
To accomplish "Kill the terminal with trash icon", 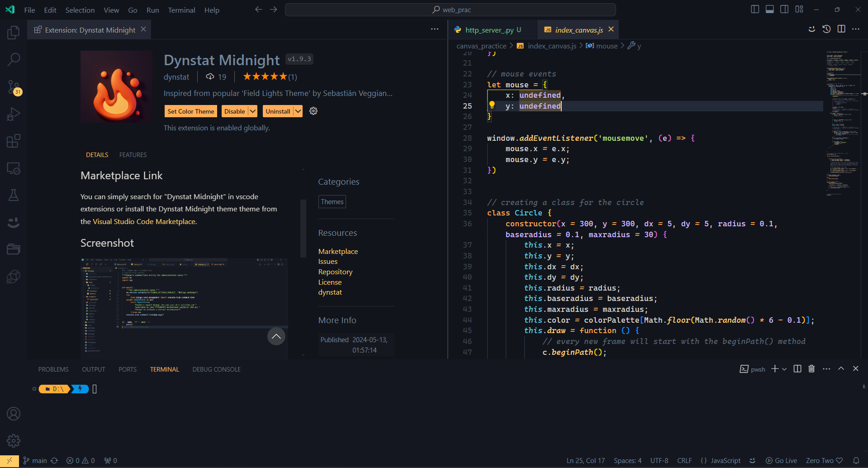I will click(811, 369).
